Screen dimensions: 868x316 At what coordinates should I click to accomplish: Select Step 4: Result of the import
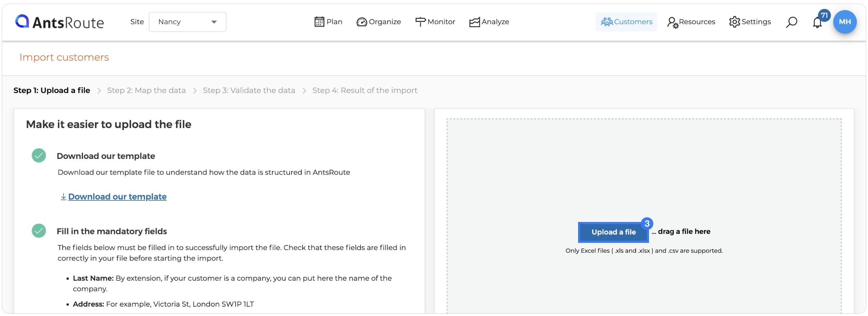pyautogui.click(x=365, y=90)
